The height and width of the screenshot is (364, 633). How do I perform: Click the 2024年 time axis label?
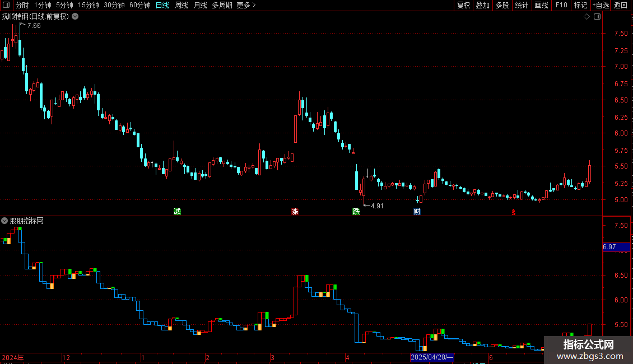point(13,357)
